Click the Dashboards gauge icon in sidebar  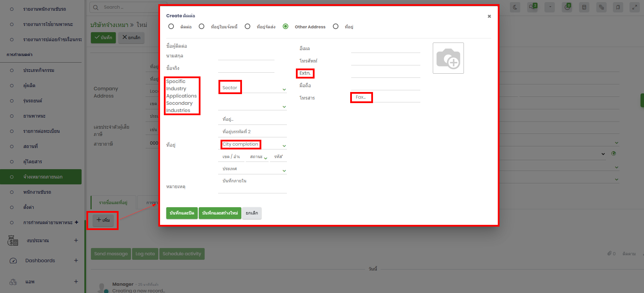point(13,261)
